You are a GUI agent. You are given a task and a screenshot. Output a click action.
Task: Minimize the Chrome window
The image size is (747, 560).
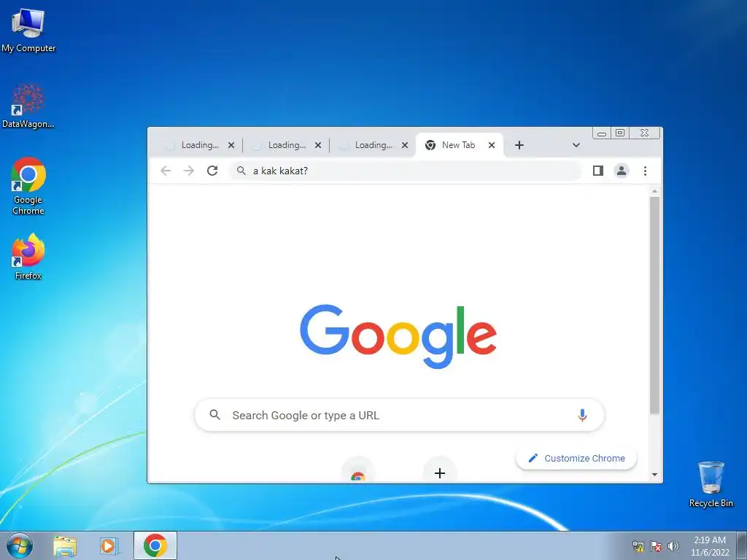[602, 133]
